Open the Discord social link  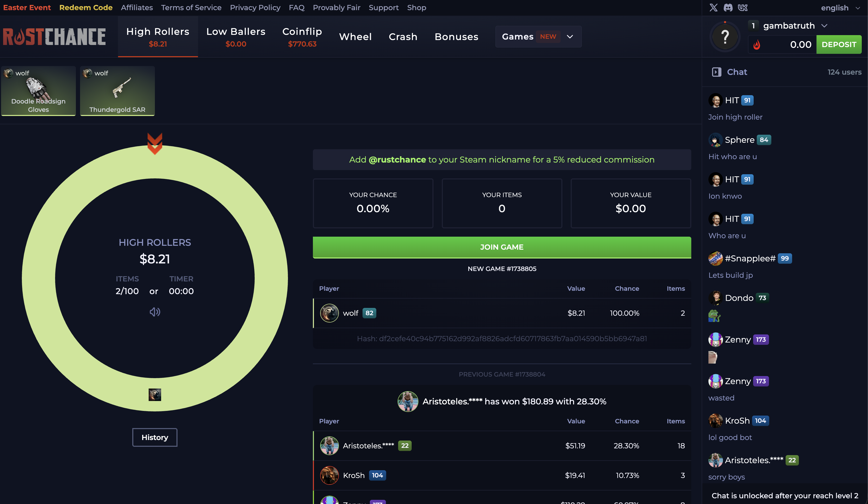728,8
